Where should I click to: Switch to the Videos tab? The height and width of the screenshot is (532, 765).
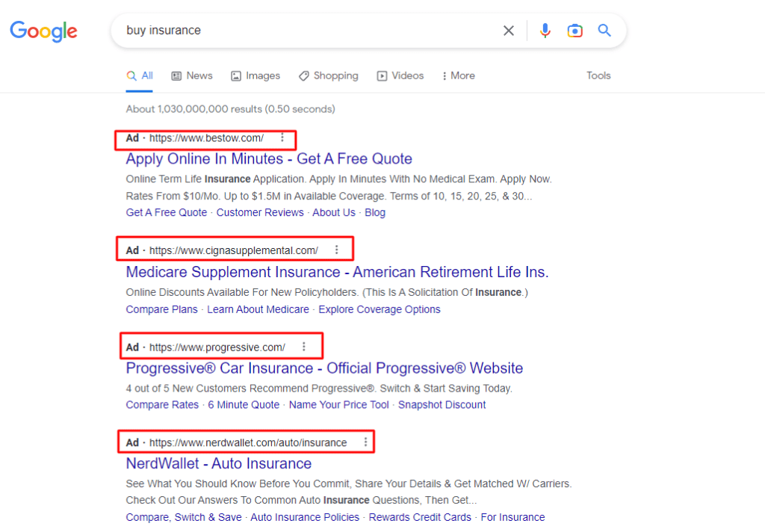coord(400,75)
